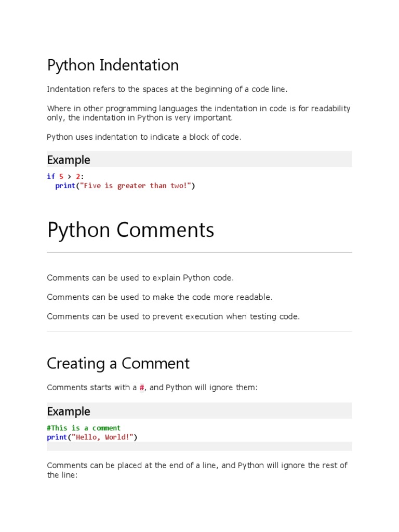Image resolution: width=399 pixels, height=532 pixels.
Task: Click the Example label above the if statement
Action: 69,159
